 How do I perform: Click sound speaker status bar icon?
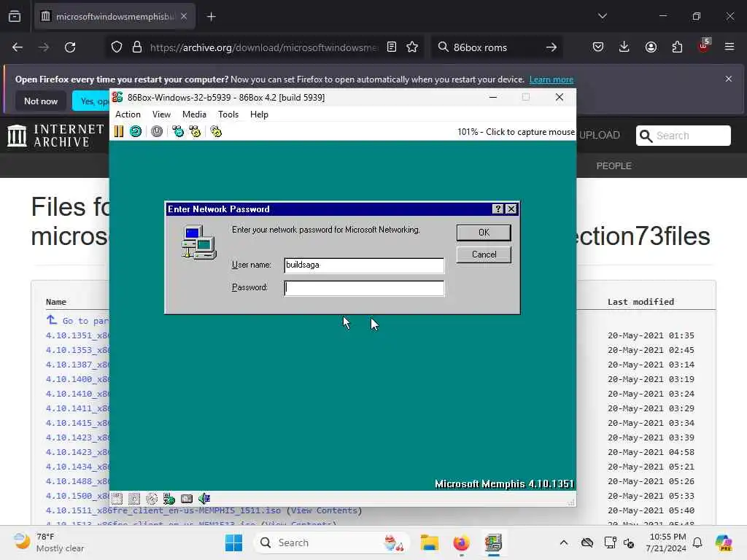click(x=204, y=499)
